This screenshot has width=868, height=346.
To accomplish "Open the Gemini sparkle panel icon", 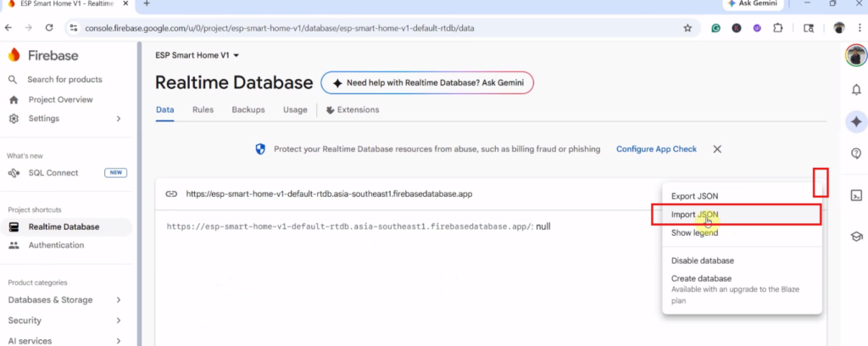I will pos(856,122).
